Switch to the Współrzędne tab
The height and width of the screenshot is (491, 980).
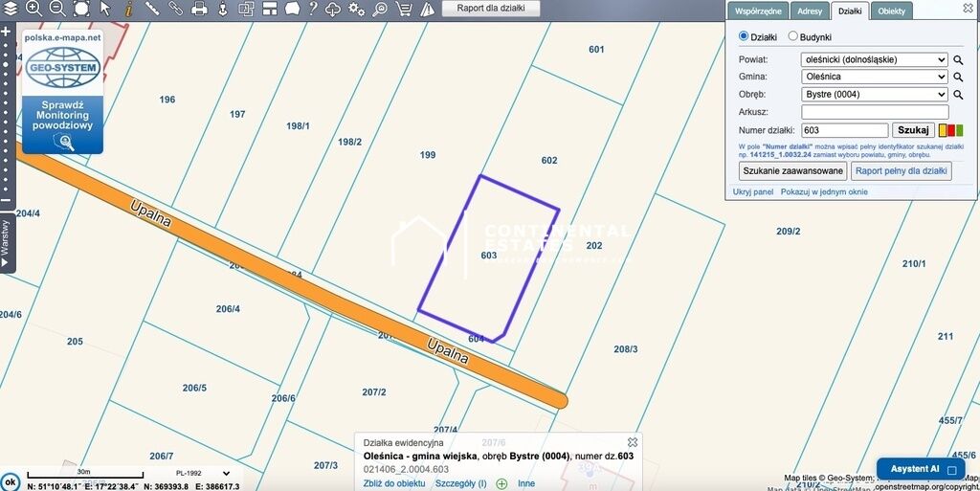(758, 11)
